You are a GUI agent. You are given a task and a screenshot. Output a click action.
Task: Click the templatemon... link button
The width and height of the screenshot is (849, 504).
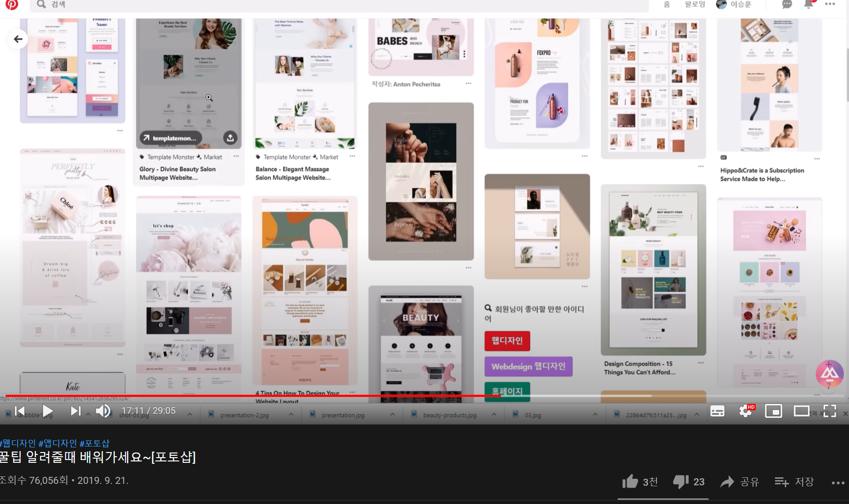(170, 138)
